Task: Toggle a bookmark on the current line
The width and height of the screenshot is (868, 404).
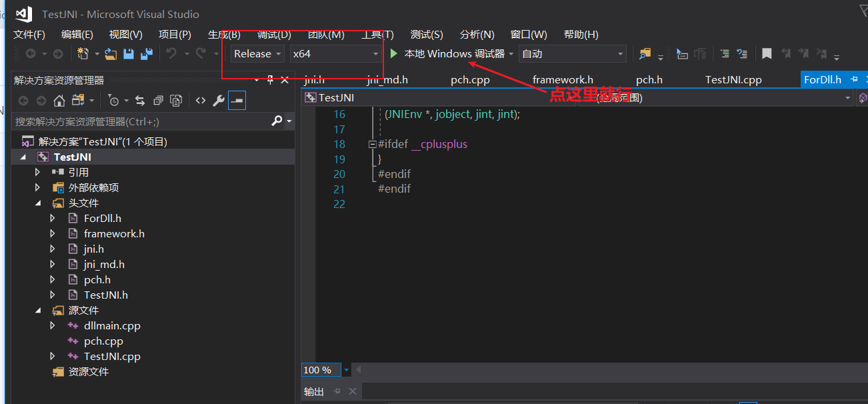Action: pos(767,54)
